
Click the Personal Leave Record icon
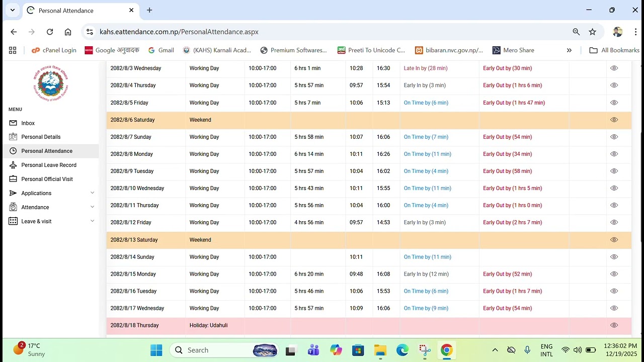(13, 165)
